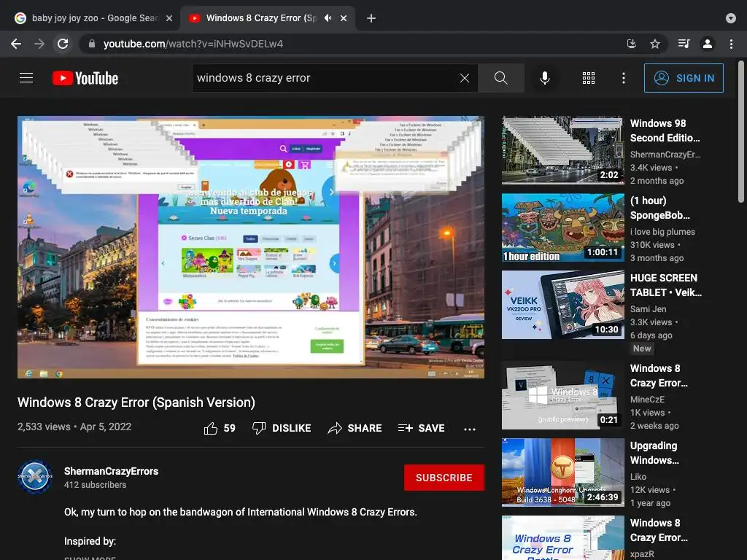Select the Sami Jen channel name
Screen dimensions: 747x560
click(648, 309)
